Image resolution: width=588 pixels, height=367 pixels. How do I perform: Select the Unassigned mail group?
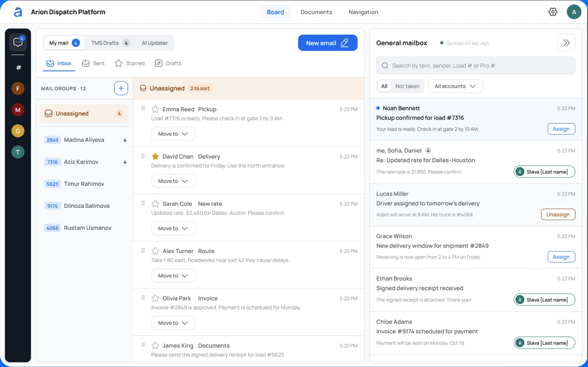84,114
